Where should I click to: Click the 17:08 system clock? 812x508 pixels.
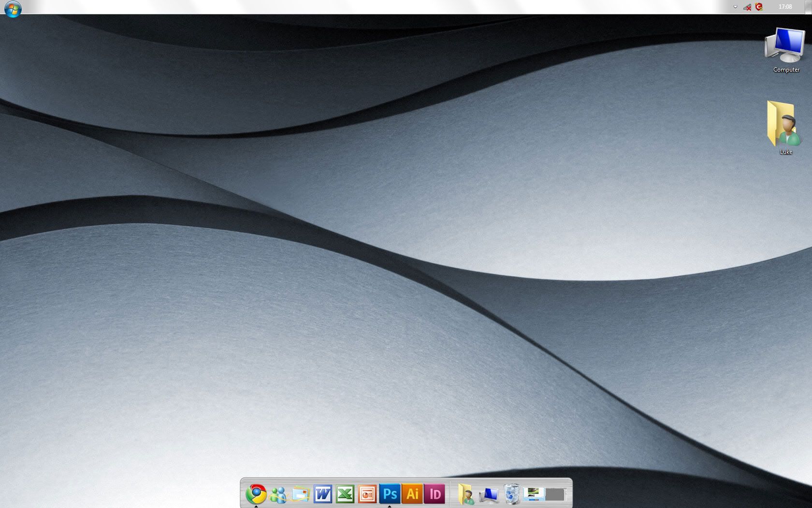pos(785,7)
